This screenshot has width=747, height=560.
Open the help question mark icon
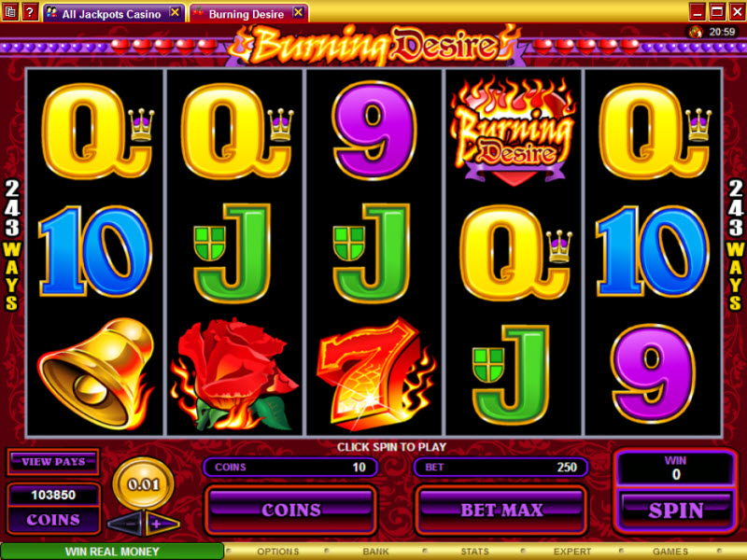pos(30,11)
